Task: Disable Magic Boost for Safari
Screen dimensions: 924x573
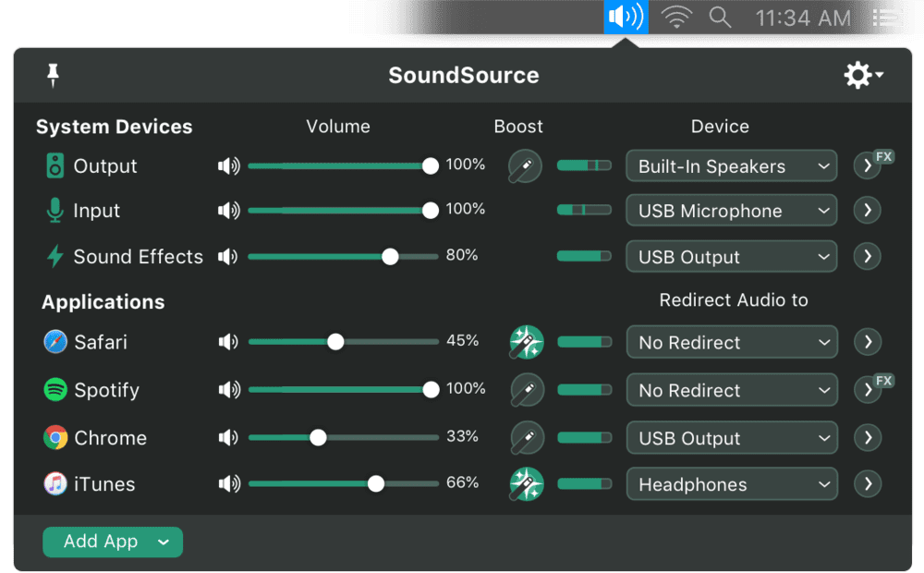Action: coord(527,342)
